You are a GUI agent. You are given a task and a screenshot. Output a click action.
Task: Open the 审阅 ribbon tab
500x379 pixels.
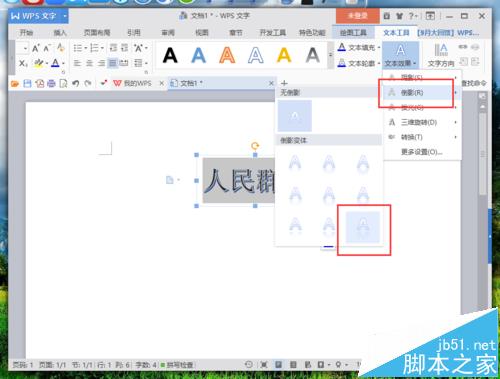168,33
